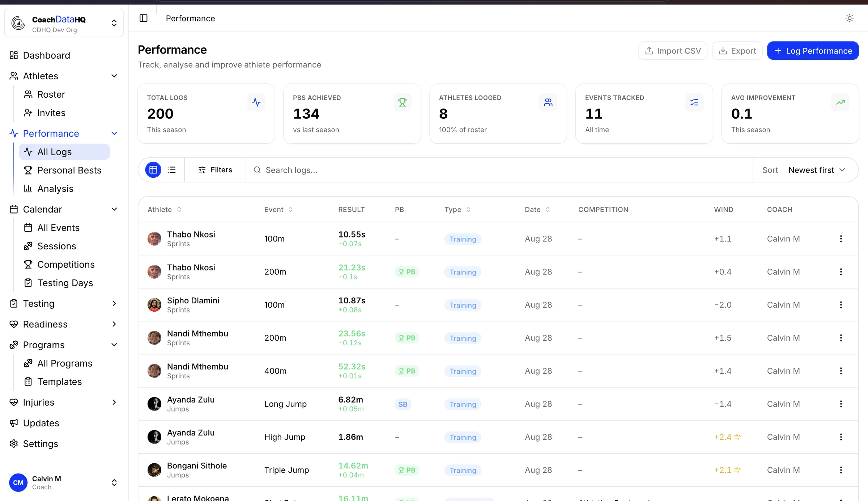Screen dimensions: 868x501
Task: Click the All Programs dumbbell icon
Action: coord(28,363)
